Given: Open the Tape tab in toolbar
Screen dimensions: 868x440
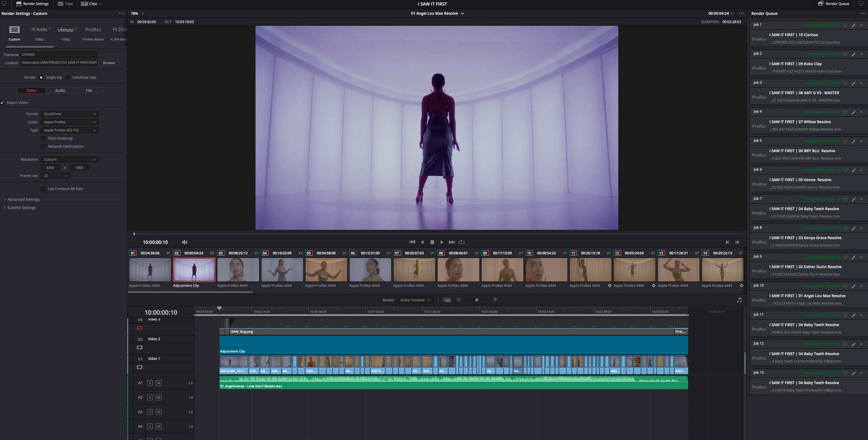Looking at the screenshot, I should point(66,4).
